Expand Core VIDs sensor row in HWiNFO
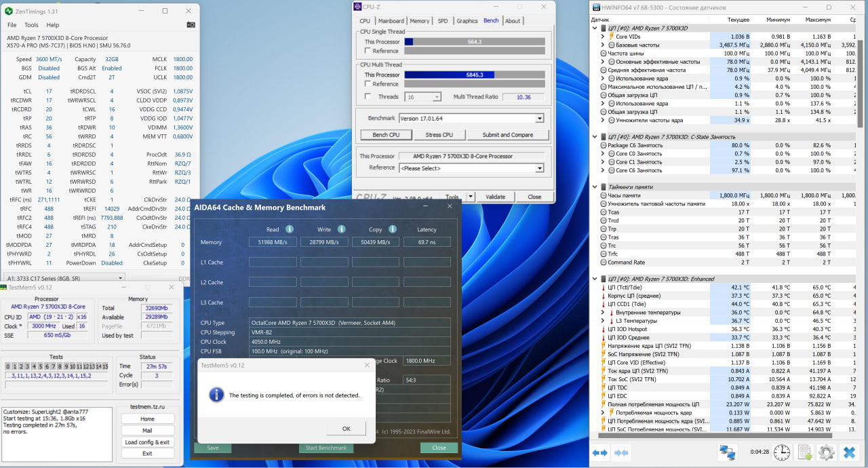The image size is (868, 468). (x=603, y=37)
